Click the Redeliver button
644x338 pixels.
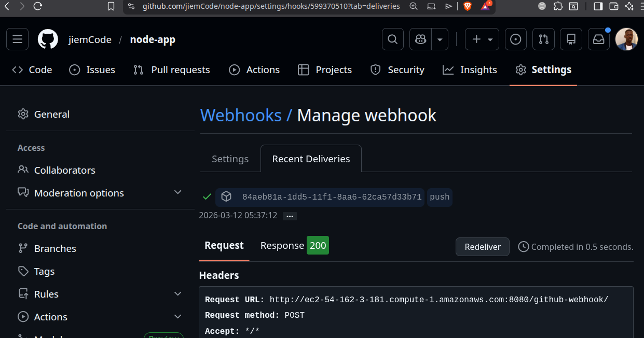coord(482,247)
